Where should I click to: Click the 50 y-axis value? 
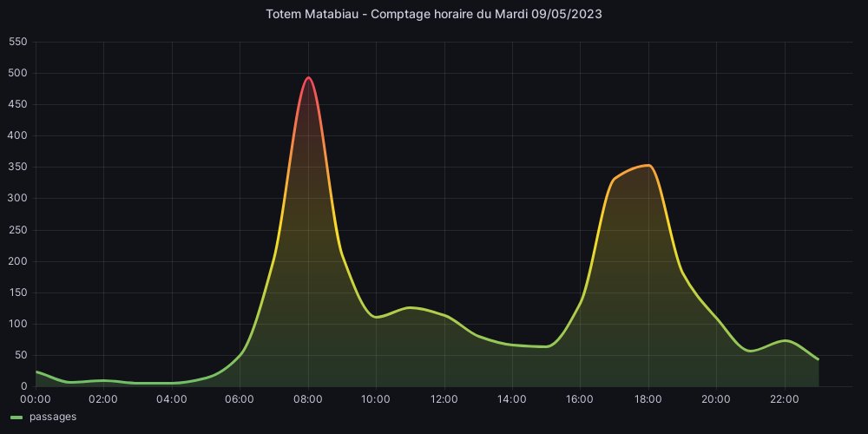pos(22,355)
